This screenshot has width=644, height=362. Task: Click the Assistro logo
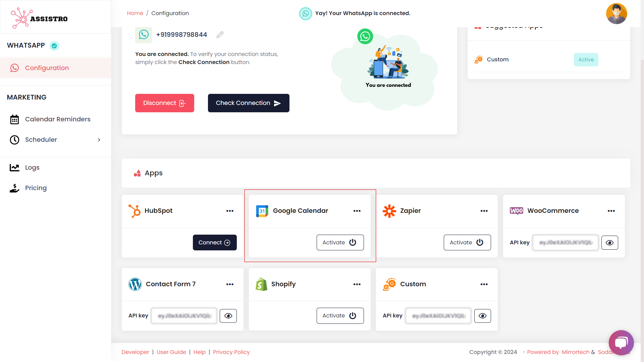(x=39, y=18)
